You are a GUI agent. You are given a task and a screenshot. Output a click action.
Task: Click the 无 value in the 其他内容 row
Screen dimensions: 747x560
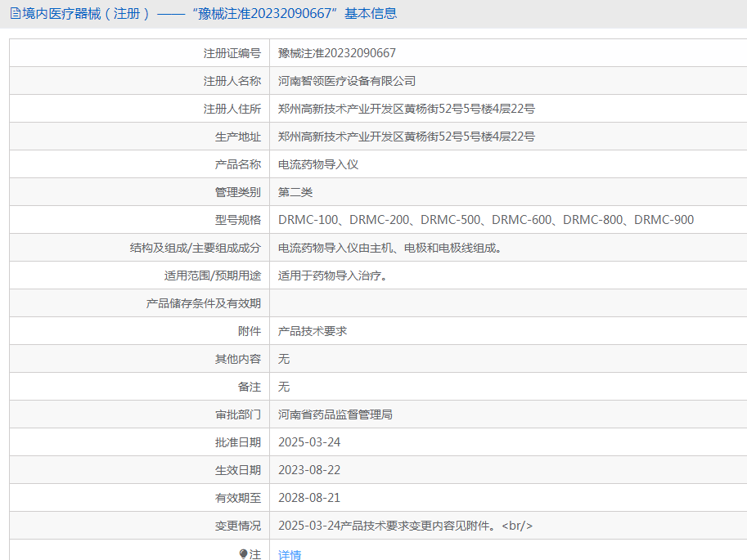pyautogui.click(x=284, y=359)
